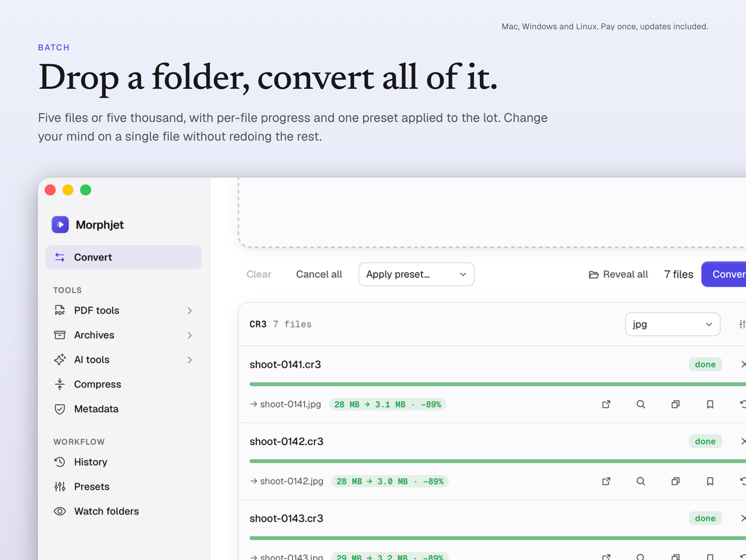Click Reveal all button
Screen dimensions: 746x560
click(618, 274)
